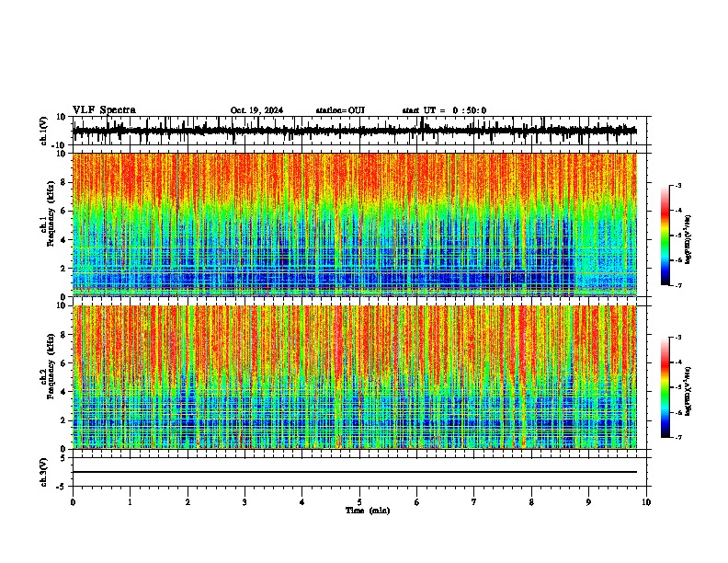Click time axis tick label "1" at the bottom

click(x=131, y=502)
